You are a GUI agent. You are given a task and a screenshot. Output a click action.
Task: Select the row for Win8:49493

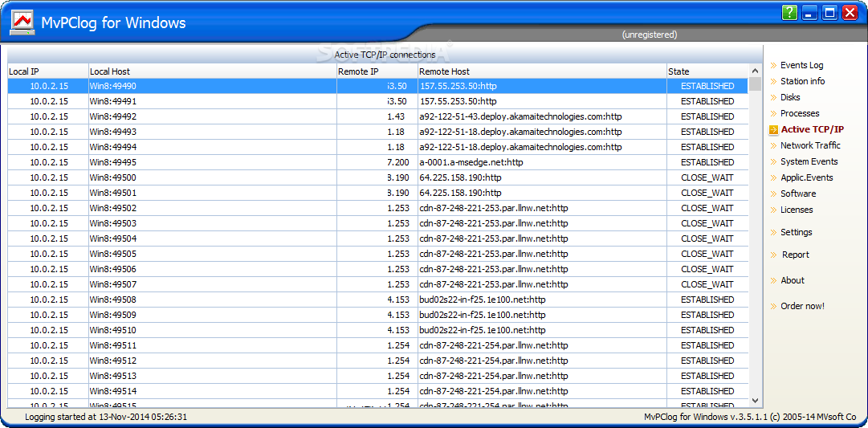tap(377, 132)
